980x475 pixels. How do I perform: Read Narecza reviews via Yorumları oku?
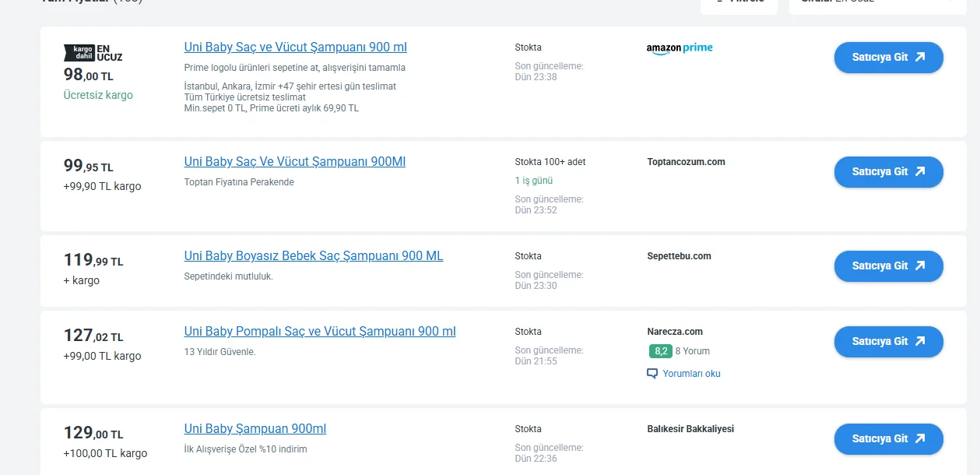690,374
